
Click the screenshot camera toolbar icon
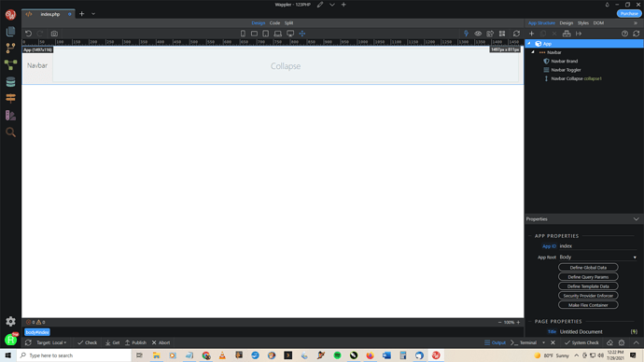pyautogui.click(x=54, y=34)
